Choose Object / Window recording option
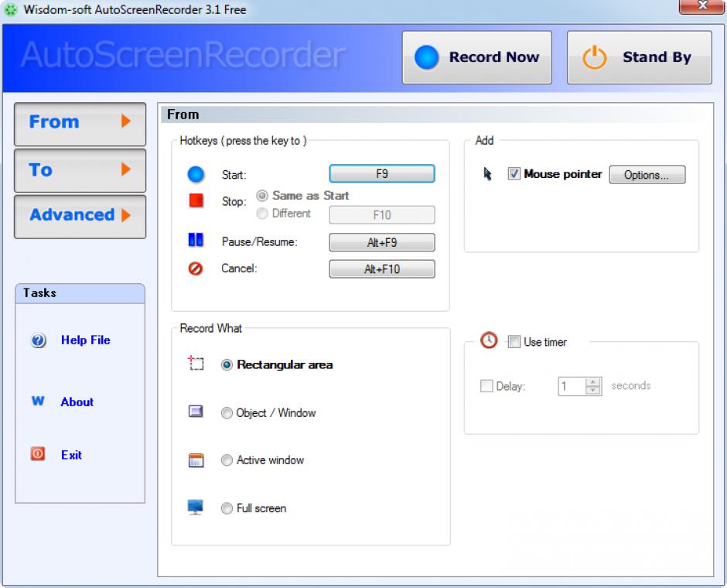727x588 pixels. (x=227, y=413)
